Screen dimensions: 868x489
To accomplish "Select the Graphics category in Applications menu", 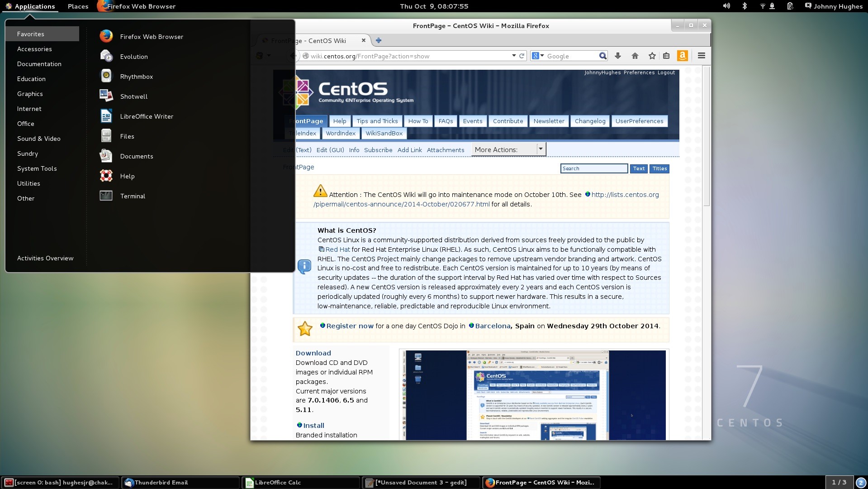I will [30, 94].
